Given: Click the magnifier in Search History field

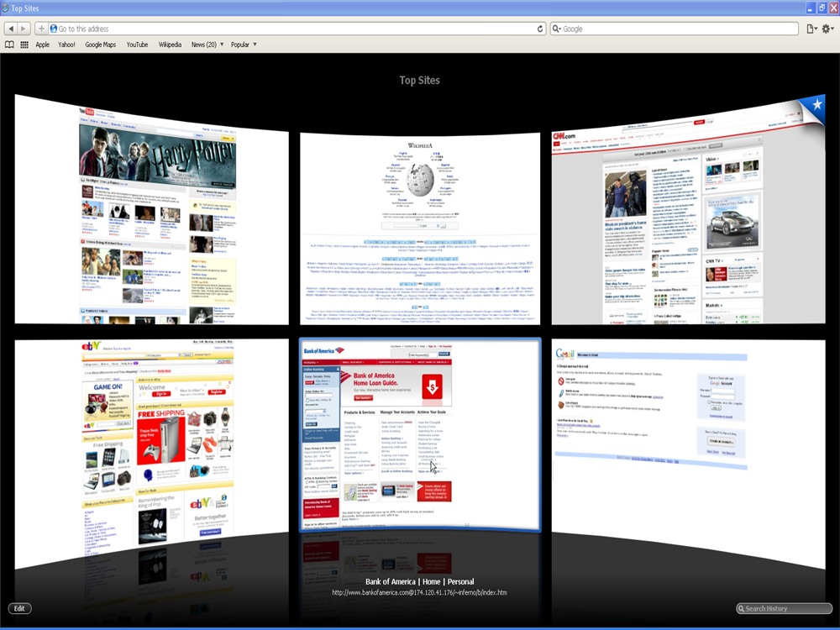Looking at the screenshot, I should pyautogui.click(x=741, y=608).
